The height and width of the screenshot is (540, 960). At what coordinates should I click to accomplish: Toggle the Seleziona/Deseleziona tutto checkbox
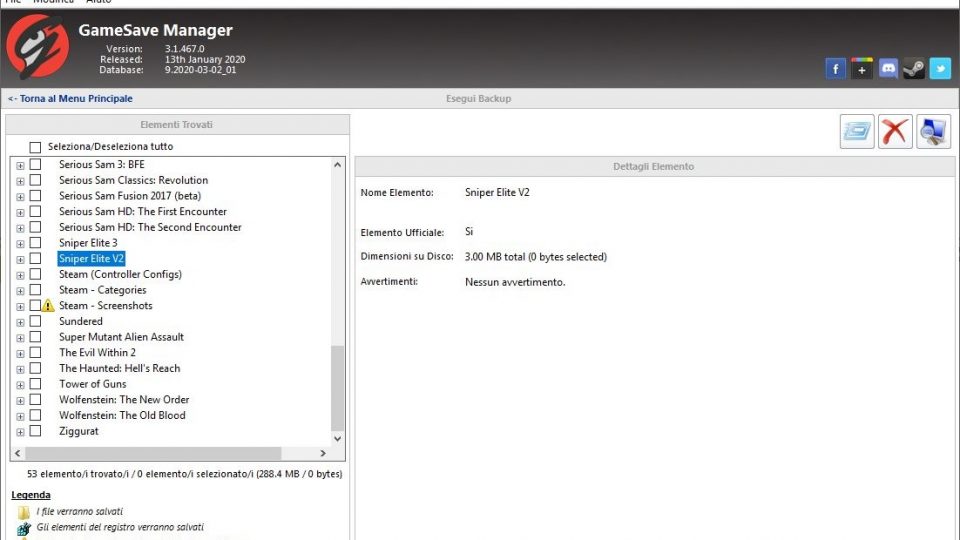pos(36,147)
